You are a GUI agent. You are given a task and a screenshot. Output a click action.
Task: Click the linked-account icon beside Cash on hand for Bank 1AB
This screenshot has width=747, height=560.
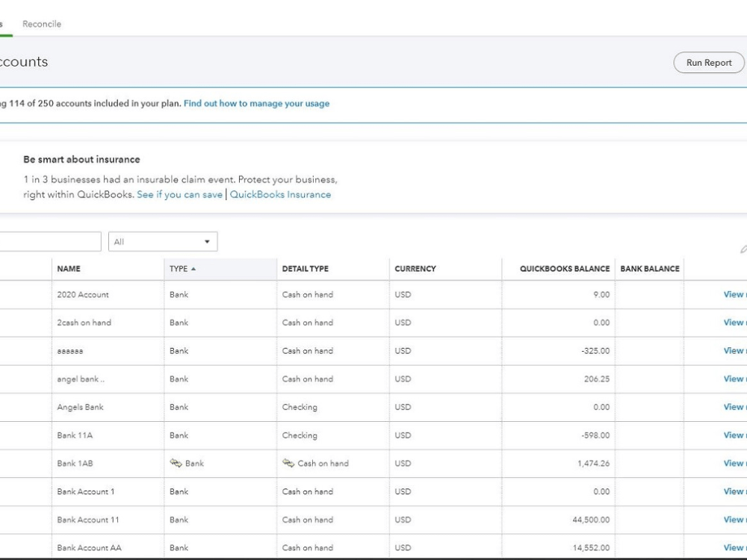288,463
